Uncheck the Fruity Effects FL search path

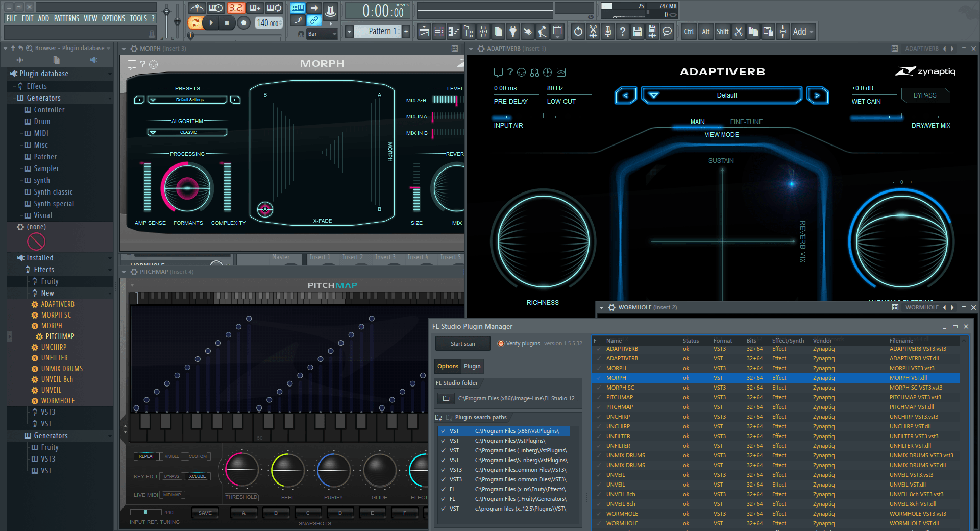(x=443, y=489)
